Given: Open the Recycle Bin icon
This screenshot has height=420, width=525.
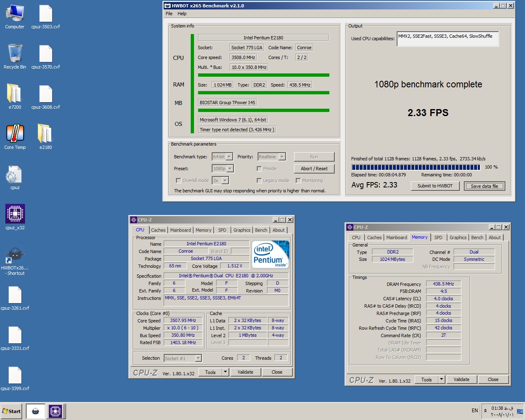Looking at the screenshot, I should coord(15,57).
